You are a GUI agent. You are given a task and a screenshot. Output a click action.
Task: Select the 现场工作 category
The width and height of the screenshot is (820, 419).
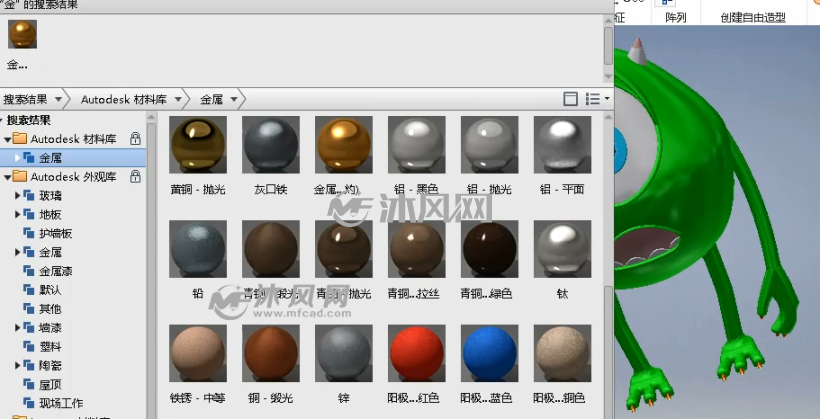pos(61,403)
